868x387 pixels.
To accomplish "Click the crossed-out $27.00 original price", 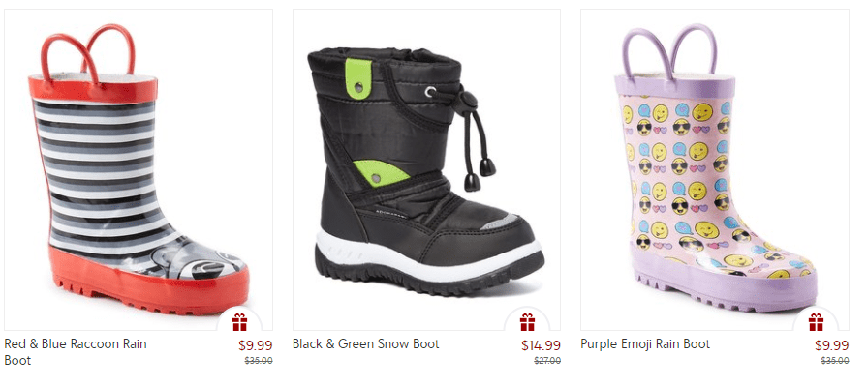I will (x=547, y=361).
